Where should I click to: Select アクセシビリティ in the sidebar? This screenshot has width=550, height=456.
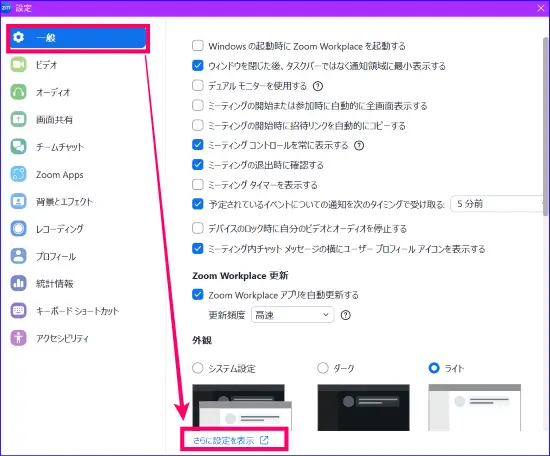coord(78,338)
